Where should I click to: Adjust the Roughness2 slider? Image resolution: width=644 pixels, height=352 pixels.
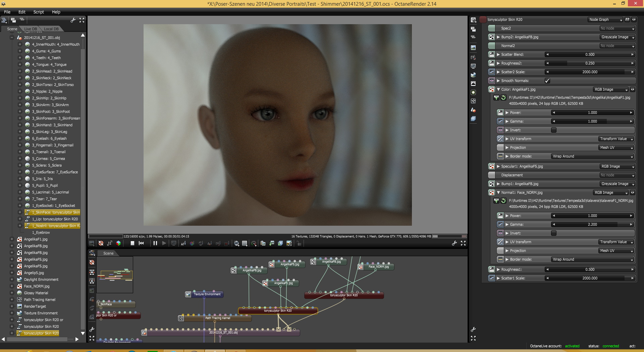[x=590, y=63]
